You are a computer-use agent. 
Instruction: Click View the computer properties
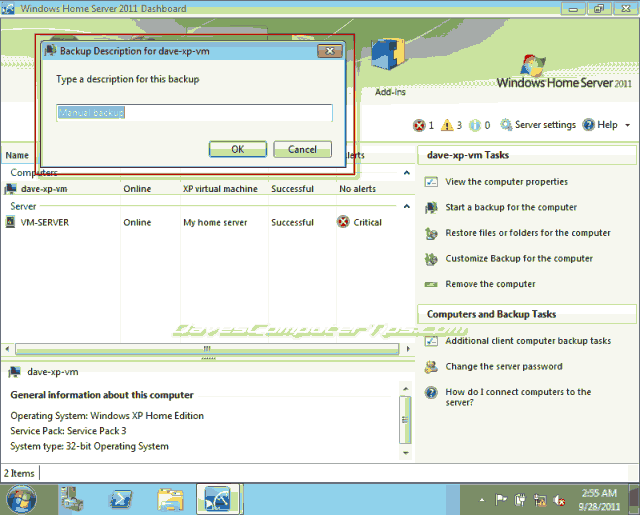[507, 182]
